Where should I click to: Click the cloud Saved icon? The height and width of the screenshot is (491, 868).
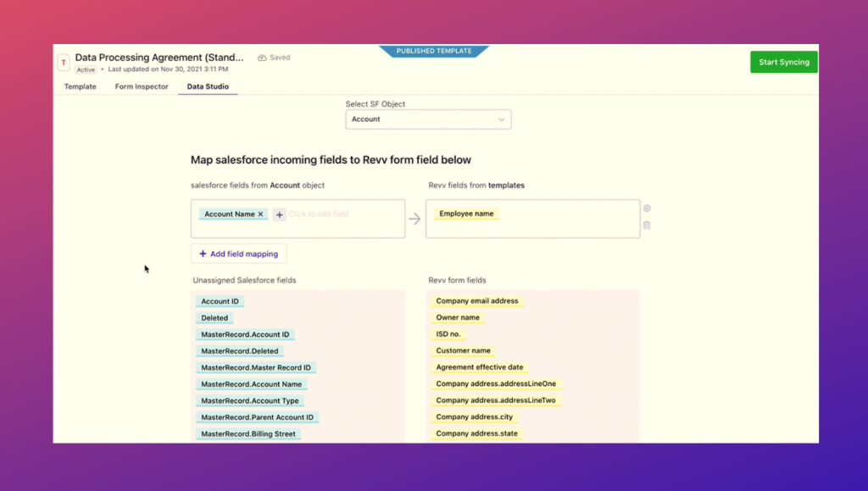[x=262, y=58]
